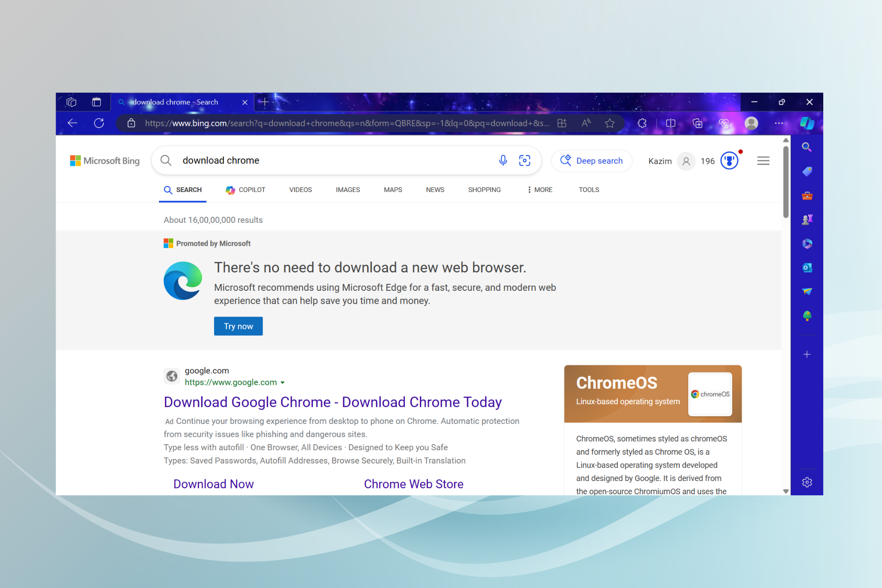882x588 pixels.
Task: Click the Microsoft Bing logo
Action: pos(105,161)
